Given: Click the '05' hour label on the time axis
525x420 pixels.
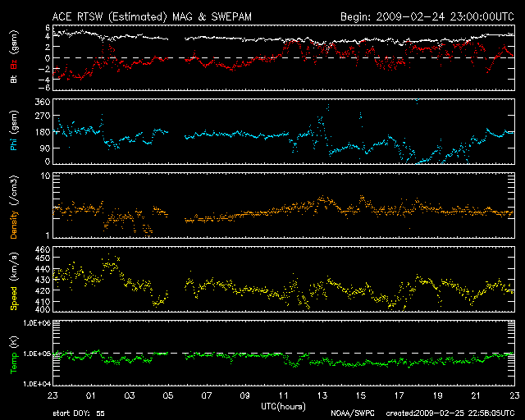Looking at the screenshot, I should (168, 396).
